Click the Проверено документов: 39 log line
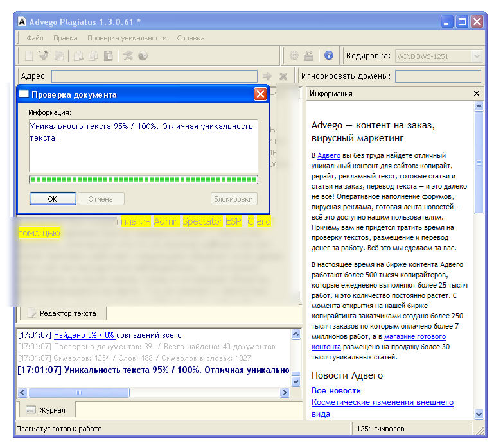The width and height of the screenshot is (503, 448). 146,347
